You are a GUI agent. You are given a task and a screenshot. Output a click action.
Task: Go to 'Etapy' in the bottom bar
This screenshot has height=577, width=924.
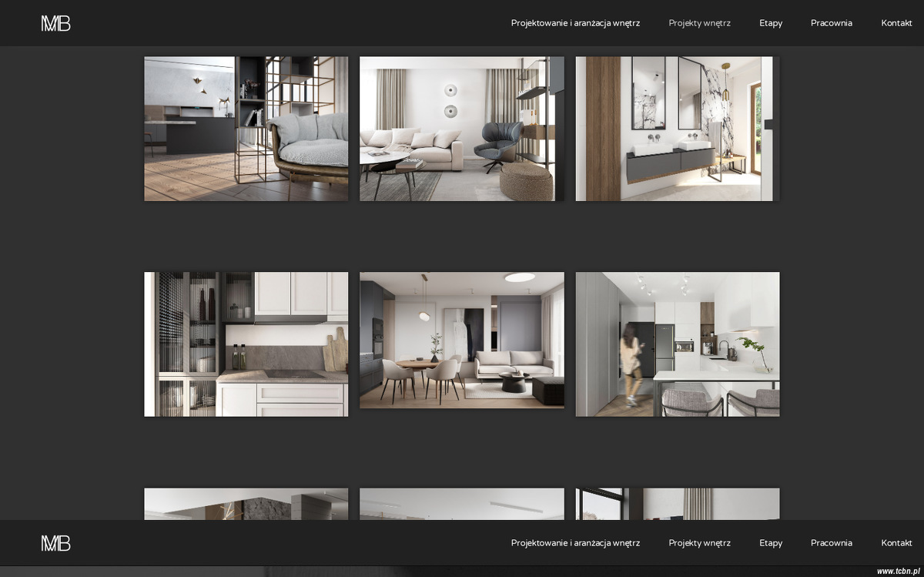(x=771, y=543)
